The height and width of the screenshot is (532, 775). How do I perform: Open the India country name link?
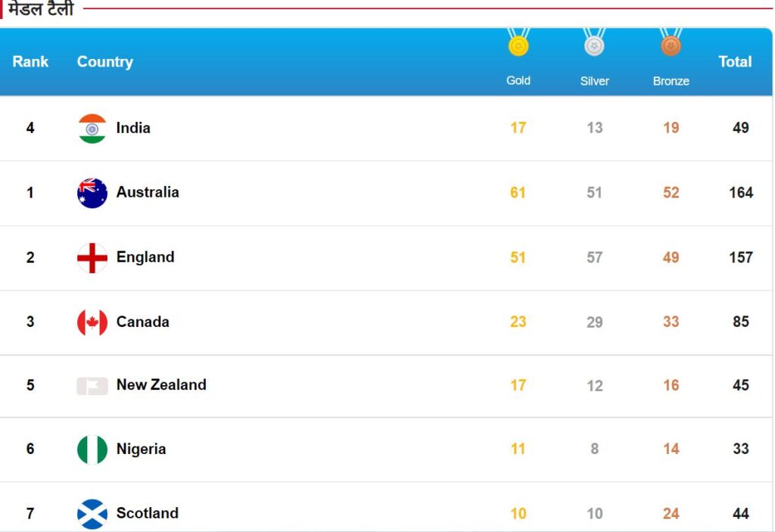point(133,128)
